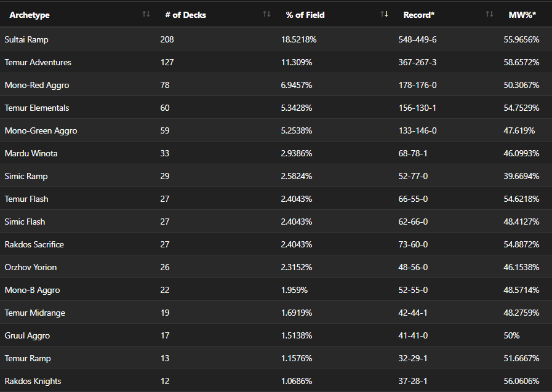Image resolution: width=552 pixels, height=392 pixels.
Task: Click the % of Field sort arrows
Action: tap(385, 14)
